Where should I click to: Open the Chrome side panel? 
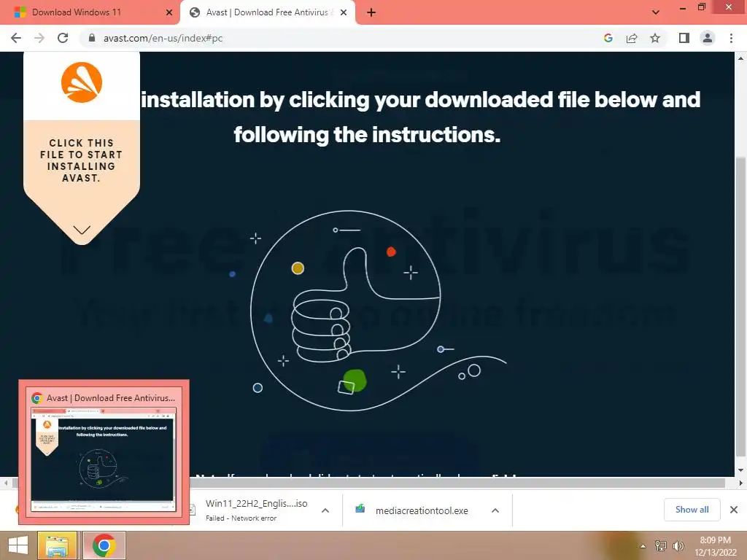click(684, 38)
